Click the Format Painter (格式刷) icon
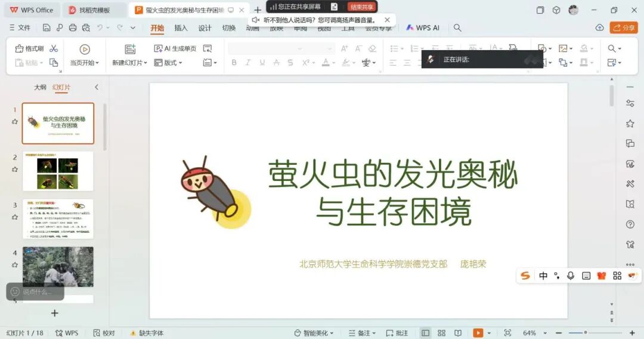 click(29, 48)
